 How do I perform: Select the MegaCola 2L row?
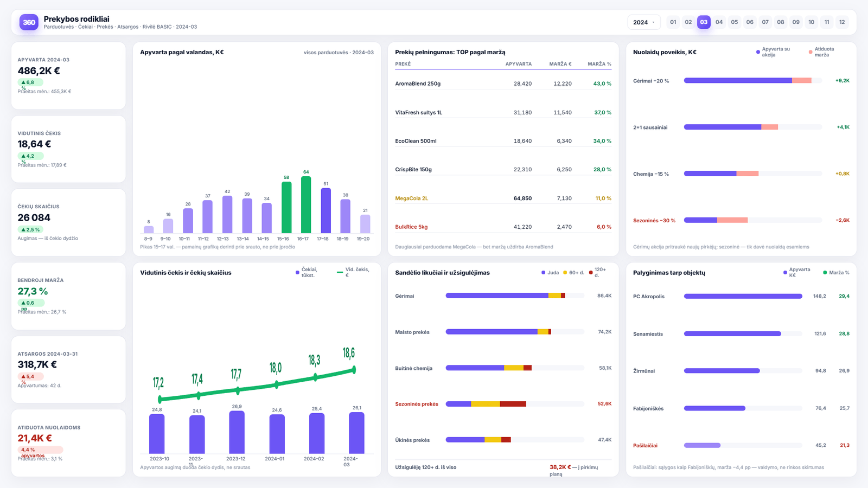click(x=503, y=198)
